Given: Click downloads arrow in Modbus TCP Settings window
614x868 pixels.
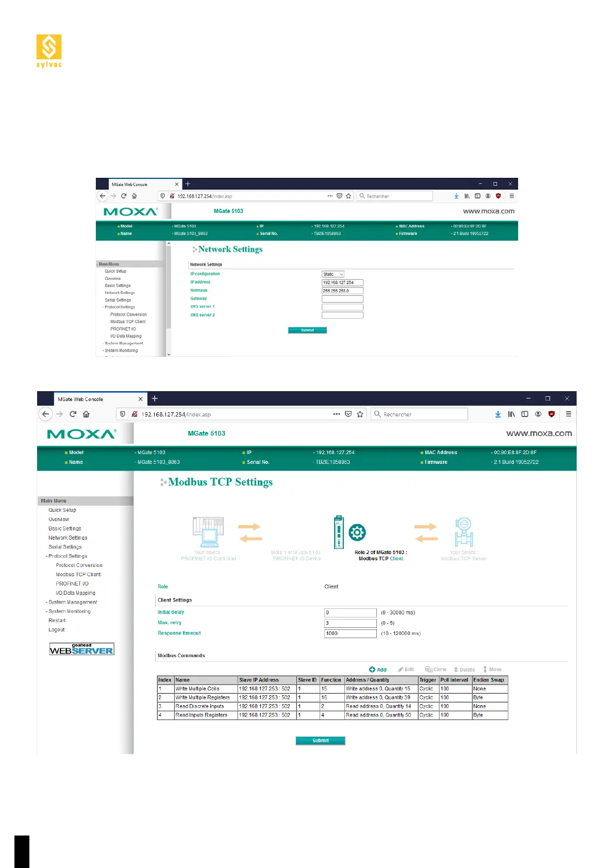Looking at the screenshot, I should tap(498, 414).
